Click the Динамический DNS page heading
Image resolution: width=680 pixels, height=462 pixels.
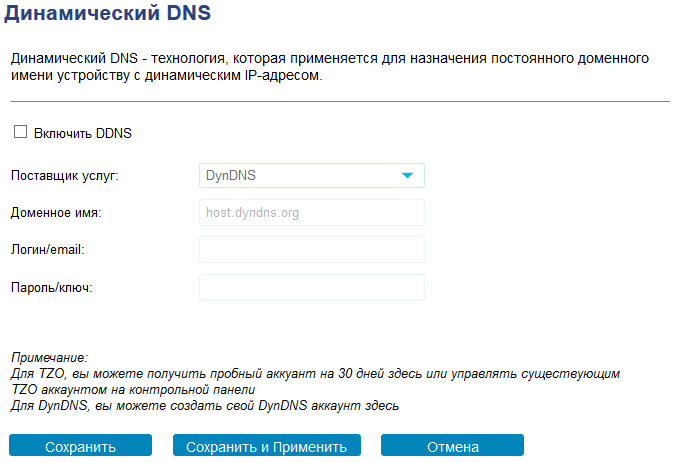tap(111, 15)
